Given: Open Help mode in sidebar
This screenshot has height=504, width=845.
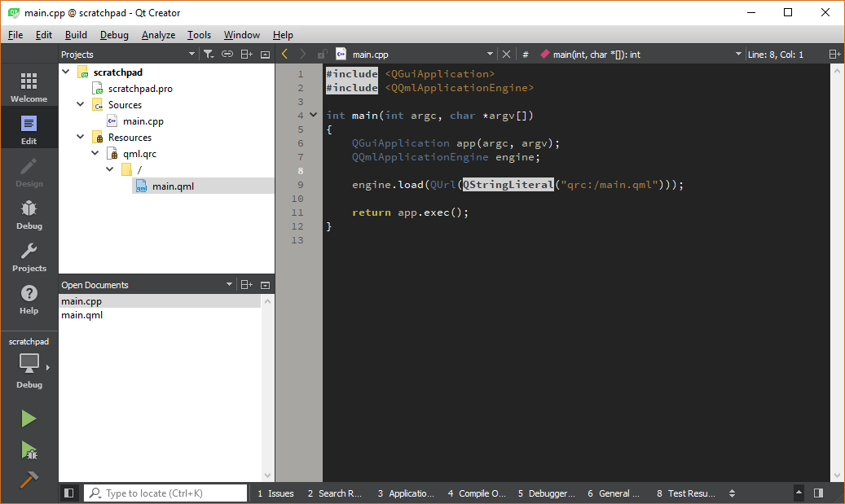Looking at the screenshot, I should point(29,300).
